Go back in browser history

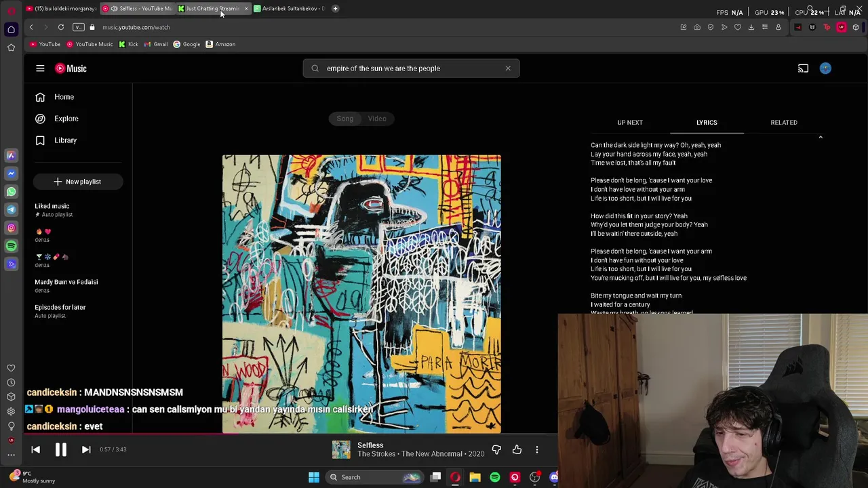pyautogui.click(x=31, y=27)
